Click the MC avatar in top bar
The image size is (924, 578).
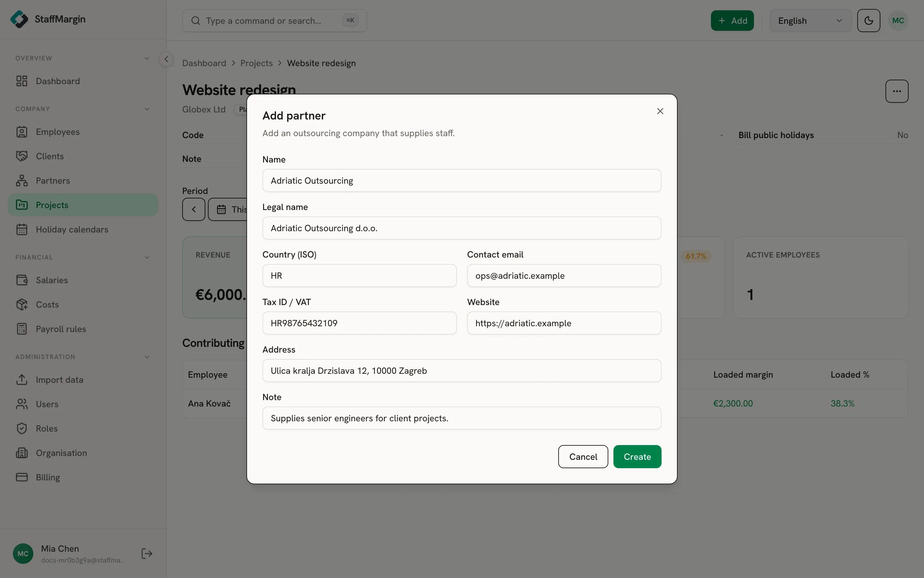[898, 21]
